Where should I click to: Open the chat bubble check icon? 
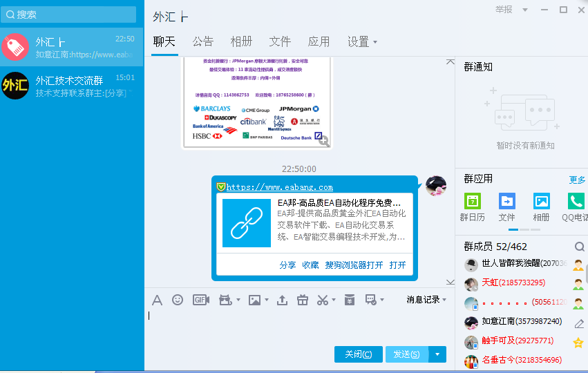371,300
